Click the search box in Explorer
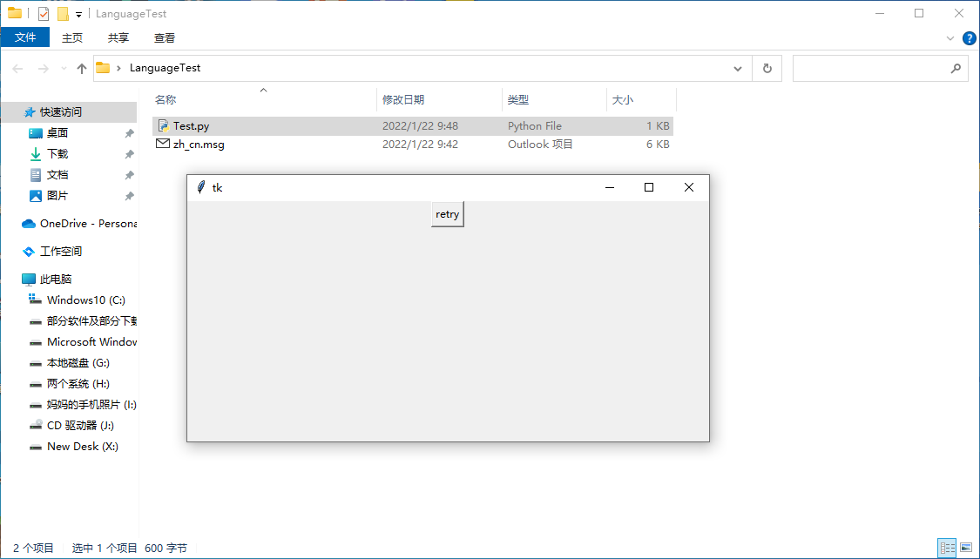 tap(880, 68)
